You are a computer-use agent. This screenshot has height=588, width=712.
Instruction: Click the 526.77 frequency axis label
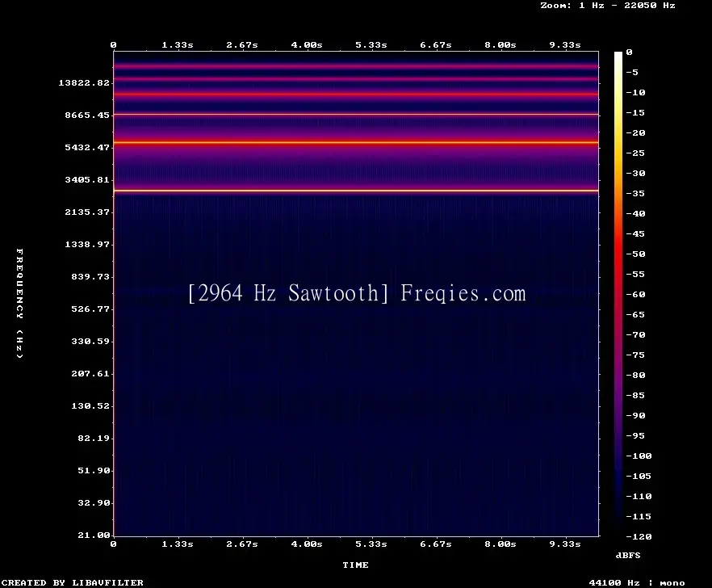(x=90, y=309)
